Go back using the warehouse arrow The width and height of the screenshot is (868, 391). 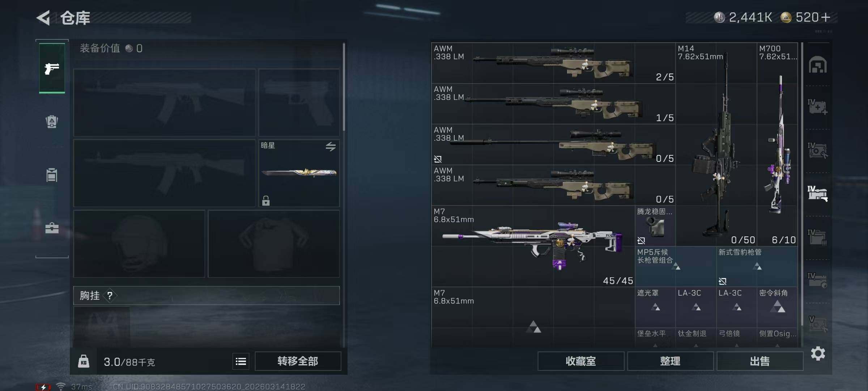[43, 18]
